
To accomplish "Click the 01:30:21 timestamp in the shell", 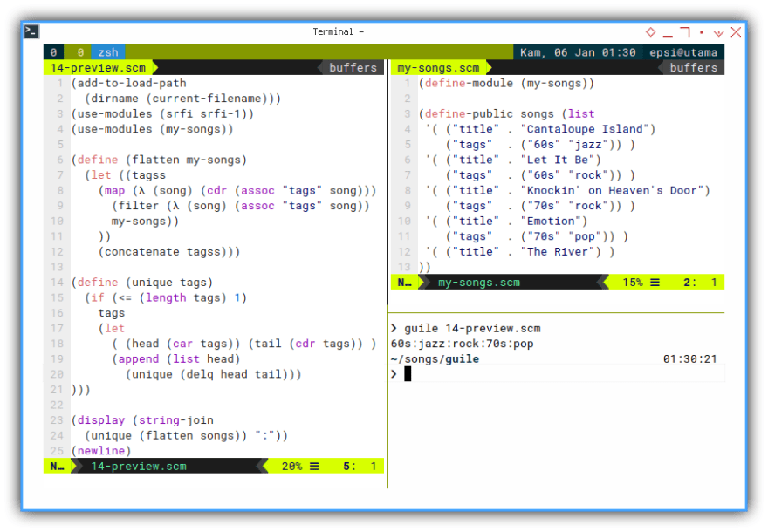I will point(689,359).
